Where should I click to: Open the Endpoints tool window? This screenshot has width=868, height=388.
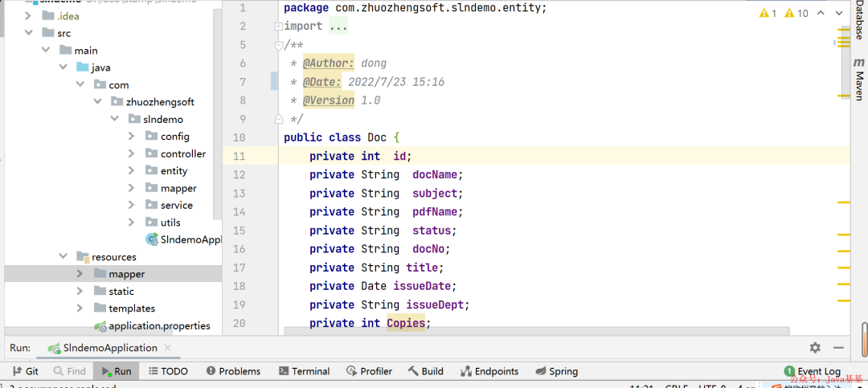coord(489,371)
